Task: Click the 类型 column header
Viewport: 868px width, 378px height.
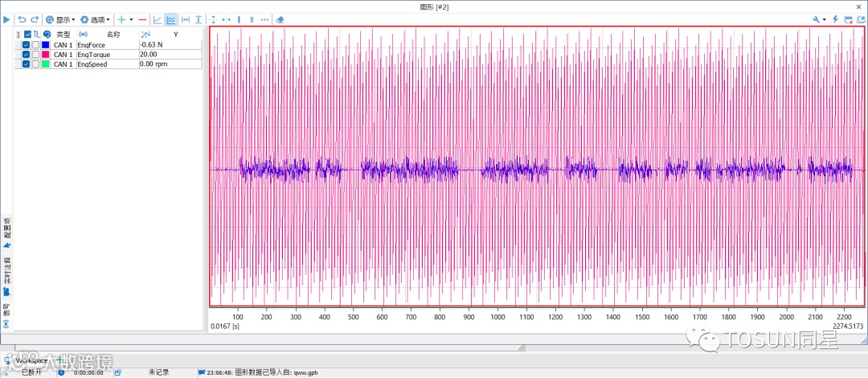Action: pyautogui.click(x=63, y=35)
